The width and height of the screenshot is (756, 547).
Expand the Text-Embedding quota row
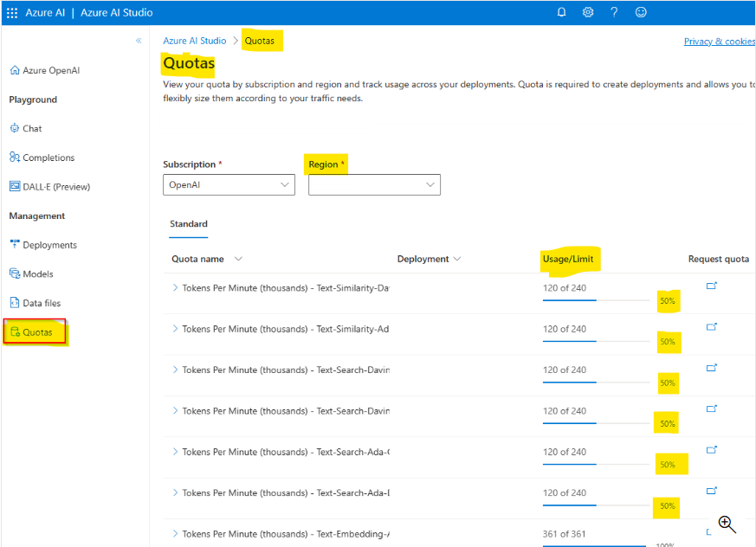click(x=175, y=533)
